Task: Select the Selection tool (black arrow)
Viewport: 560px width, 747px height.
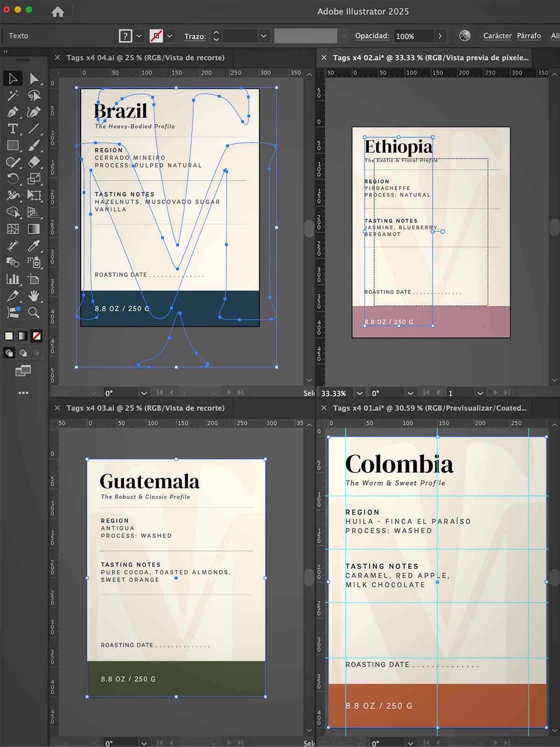Action: (13, 78)
